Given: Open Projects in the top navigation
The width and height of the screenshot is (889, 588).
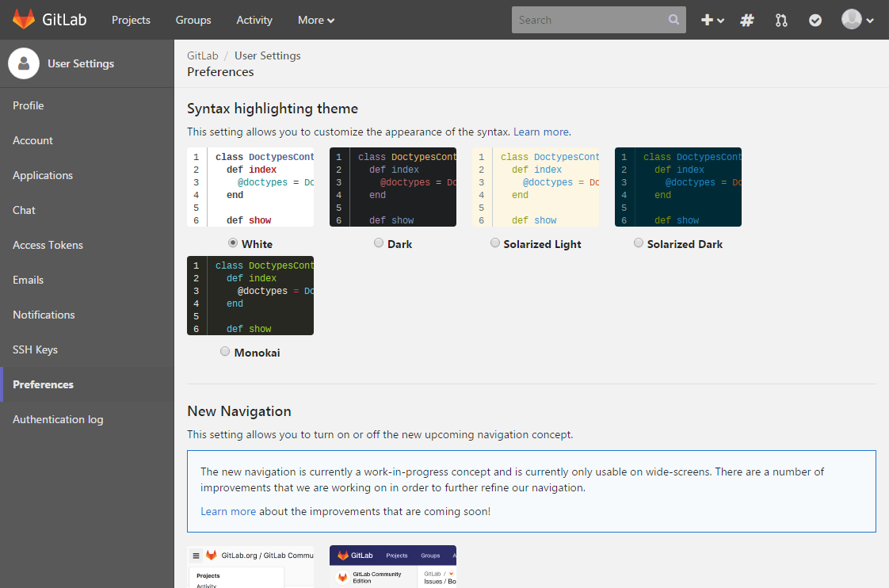Looking at the screenshot, I should 131,21.
